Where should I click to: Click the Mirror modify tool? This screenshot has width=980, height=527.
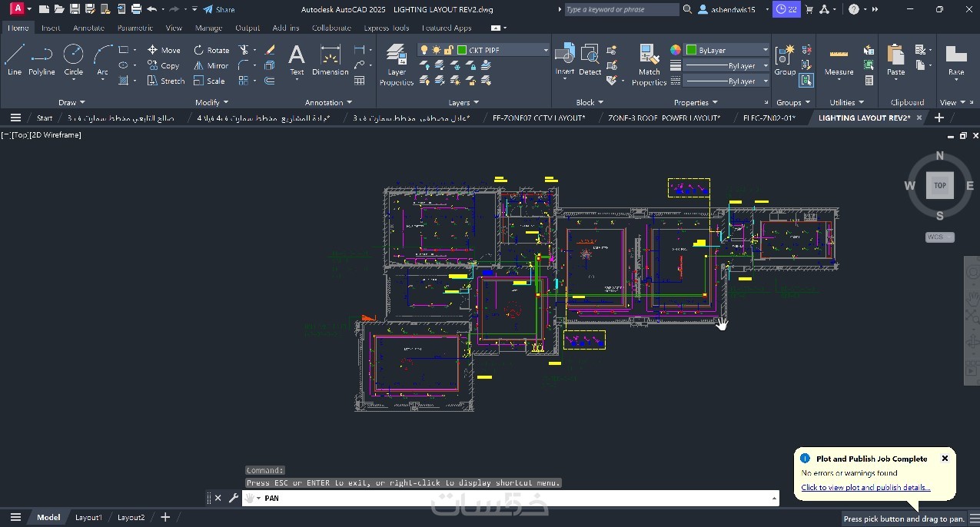pyautogui.click(x=211, y=65)
